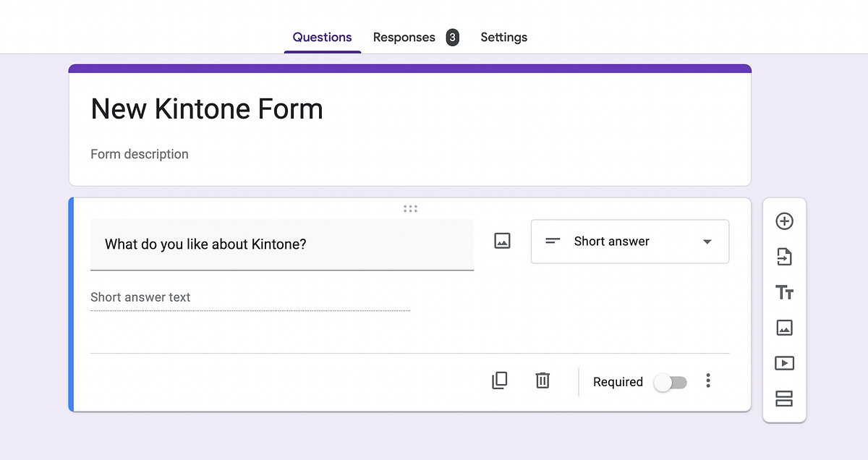Open the Settings tab

[x=503, y=37]
